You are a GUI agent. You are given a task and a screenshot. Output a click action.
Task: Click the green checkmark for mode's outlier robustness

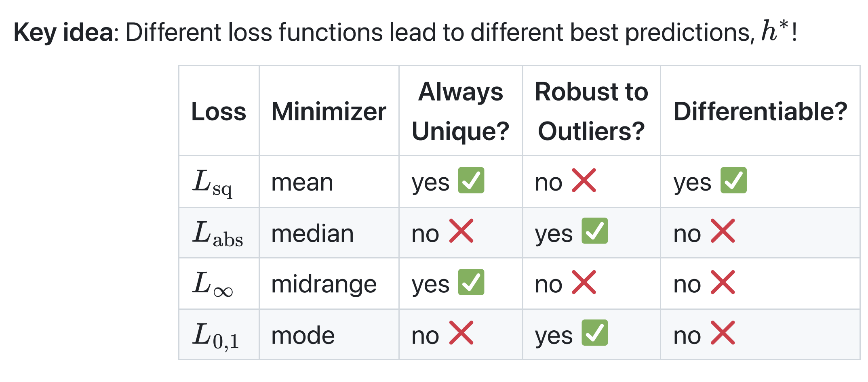[594, 333]
